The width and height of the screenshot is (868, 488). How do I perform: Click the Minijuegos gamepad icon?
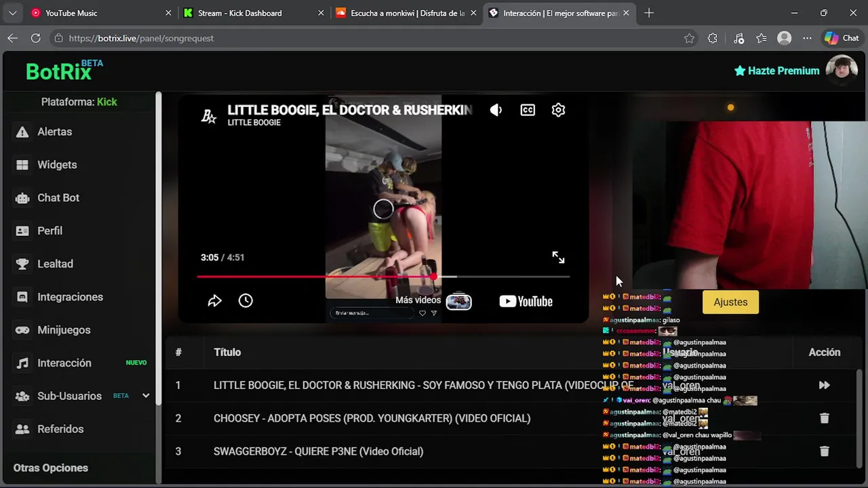tap(22, 330)
